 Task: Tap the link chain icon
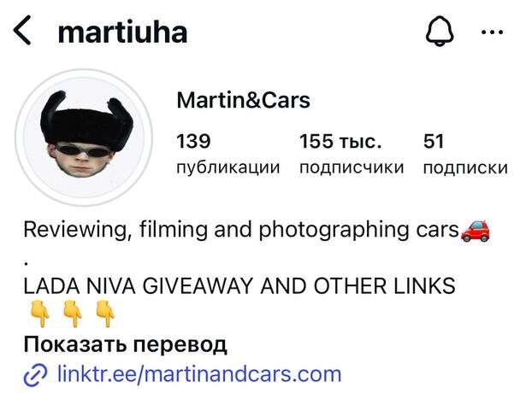(35, 375)
